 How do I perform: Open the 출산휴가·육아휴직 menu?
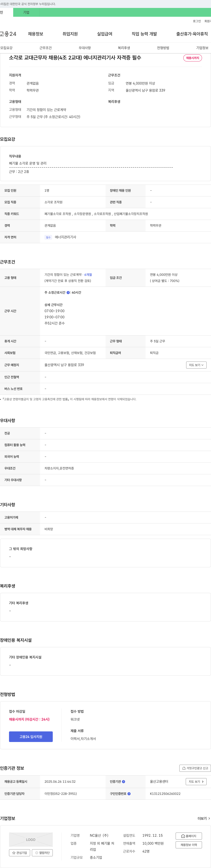pos(192,34)
